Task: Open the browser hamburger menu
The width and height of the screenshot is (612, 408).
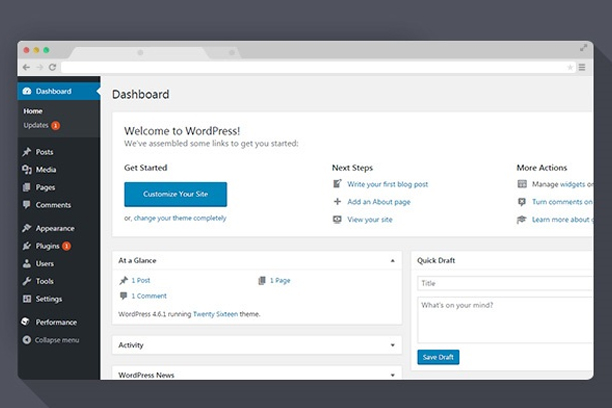Action: [x=582, y=68]
